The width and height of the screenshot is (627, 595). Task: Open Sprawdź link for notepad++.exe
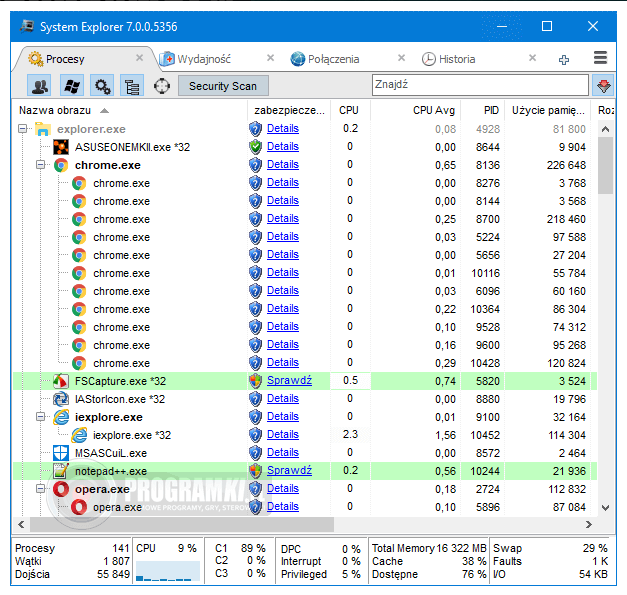(289, 470)
